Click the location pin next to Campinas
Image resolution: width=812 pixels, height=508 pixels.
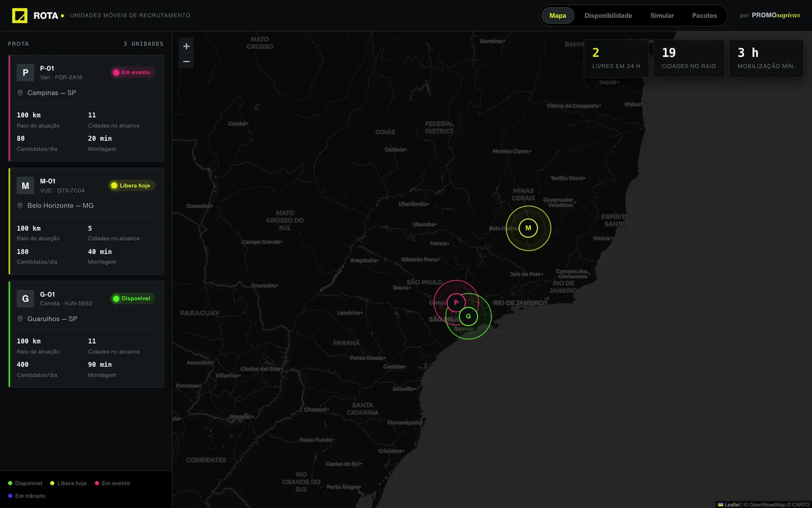coord(20,93)
